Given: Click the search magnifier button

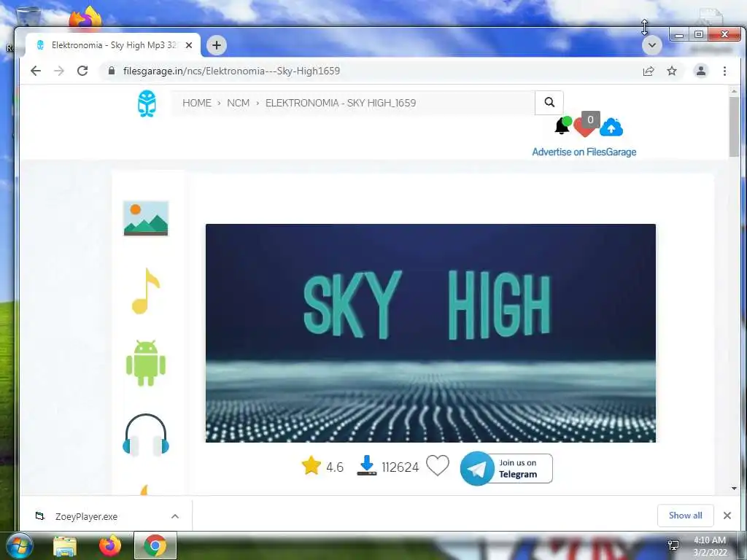Looking at the screenshot, I should click(x=549, y=102).
